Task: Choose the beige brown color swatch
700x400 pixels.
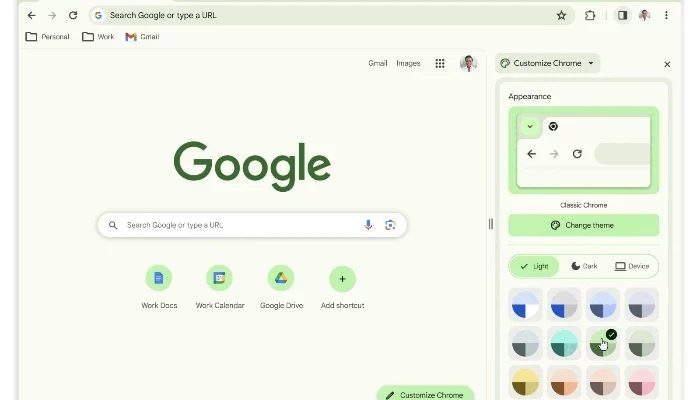Action: (x=603, y=383)
